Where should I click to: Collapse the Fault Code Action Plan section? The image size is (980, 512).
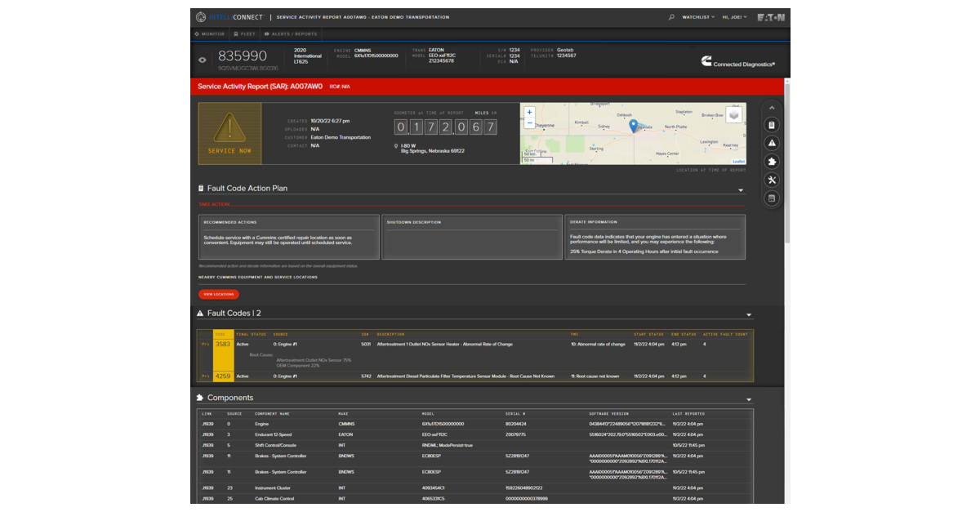point(741,190)
